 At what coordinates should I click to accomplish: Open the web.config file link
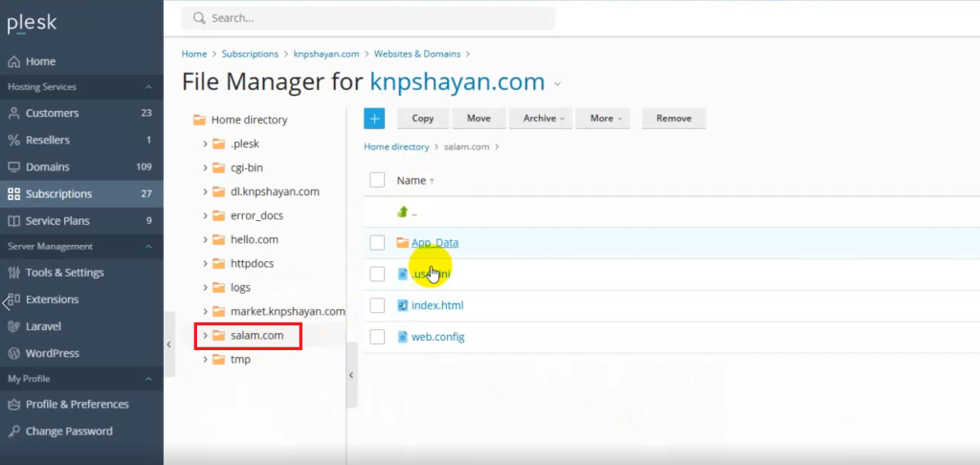437,337
